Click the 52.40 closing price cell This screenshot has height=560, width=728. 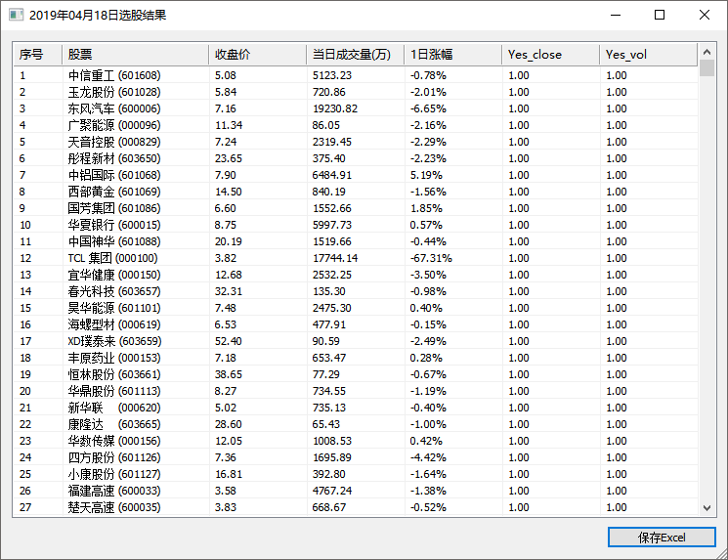point(229,341)
